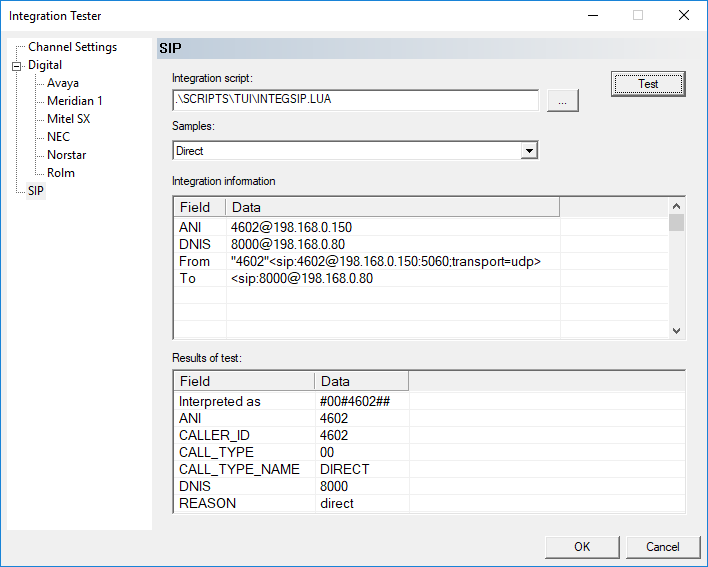Click the Integration script path field
Image resolution: width=708 pixels, height=567 pixels.
(355, 101)
